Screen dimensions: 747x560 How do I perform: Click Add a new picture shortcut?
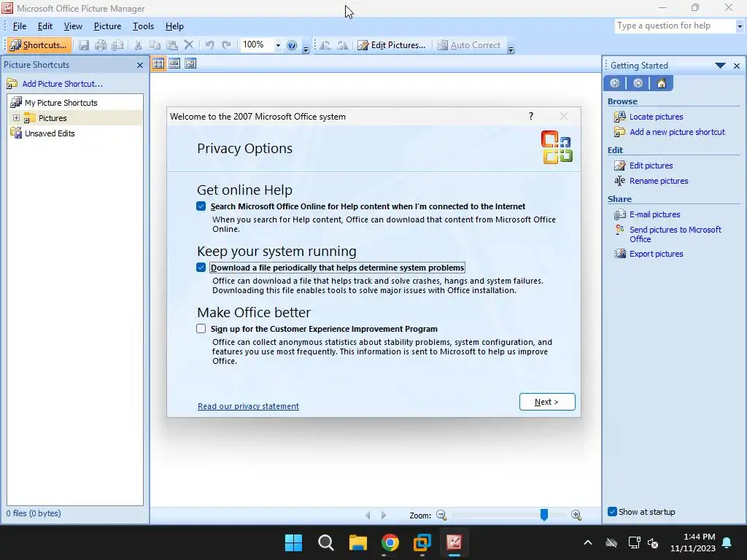[677, 132]
